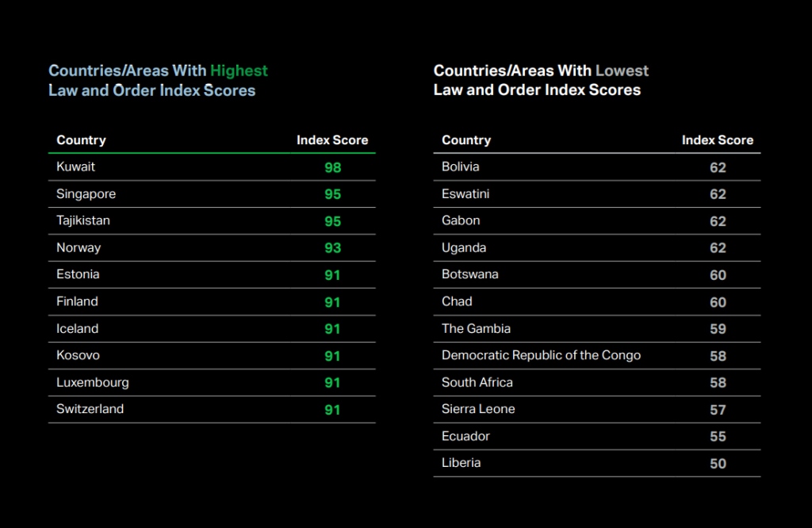This screenshot has width=812, height=528.
Task: Click The Gambia row label
Action: tap(476, 328)
